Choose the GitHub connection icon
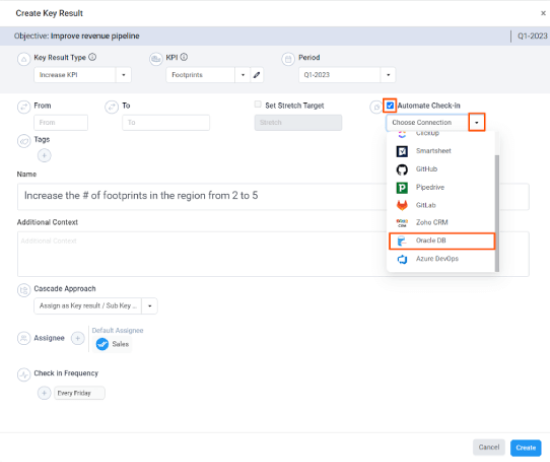 click(x=402, y=169)
